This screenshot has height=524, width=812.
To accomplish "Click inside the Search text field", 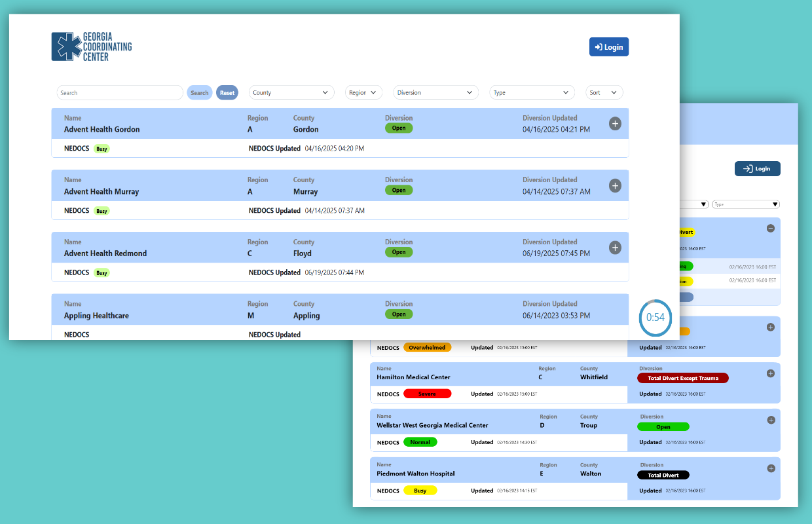I will point(119,93).
